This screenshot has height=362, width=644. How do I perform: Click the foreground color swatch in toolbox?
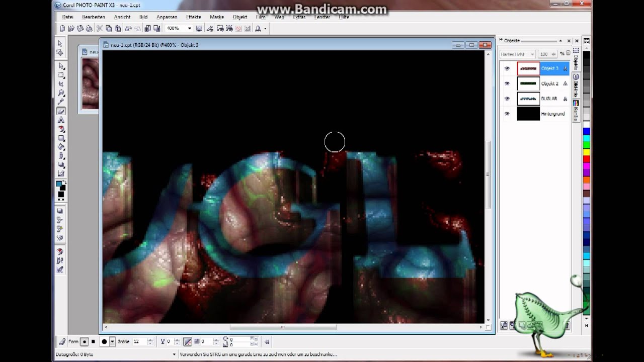click(x=59, y=184)
